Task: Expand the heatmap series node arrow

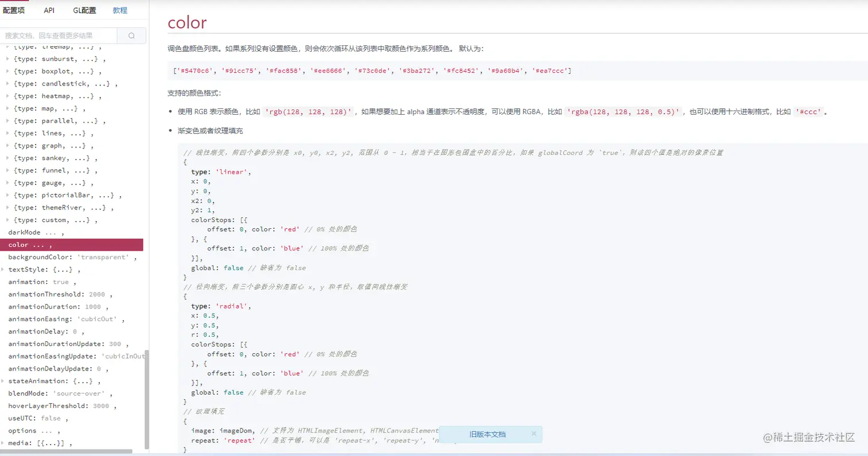Action: [x=7, y=96]
